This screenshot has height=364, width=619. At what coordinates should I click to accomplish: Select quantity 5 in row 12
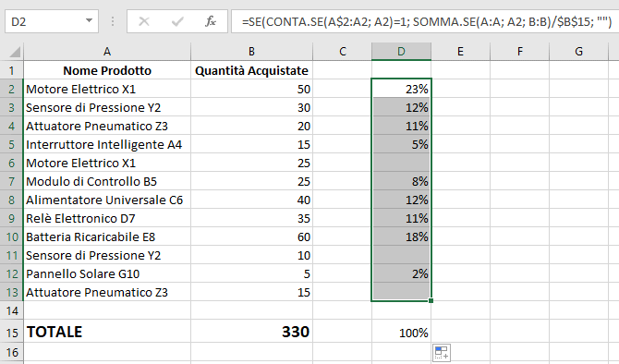pyautogui.click(x=251, y=273)
